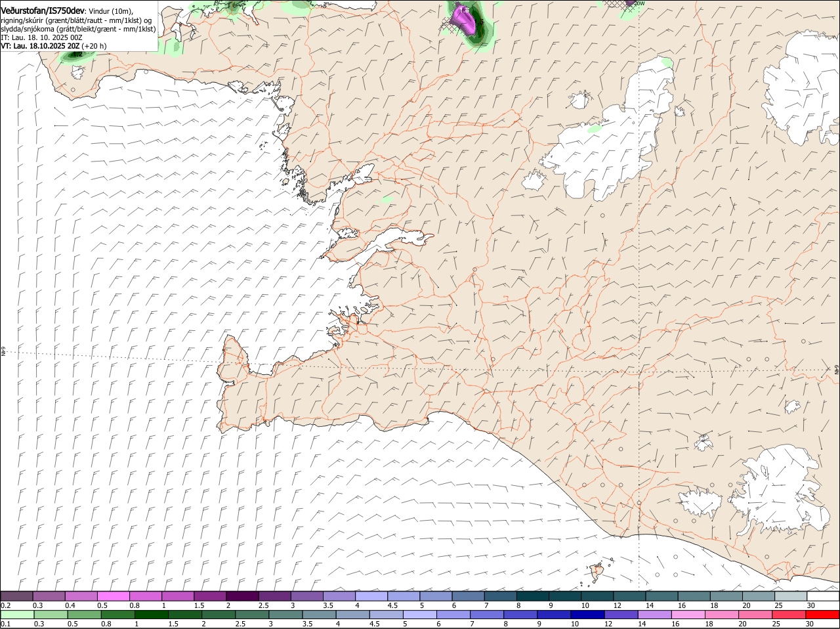Click the 64N latitude label on left edge
Image resolution: width=840 pixels, height=629 pixels.
[3, 353]
